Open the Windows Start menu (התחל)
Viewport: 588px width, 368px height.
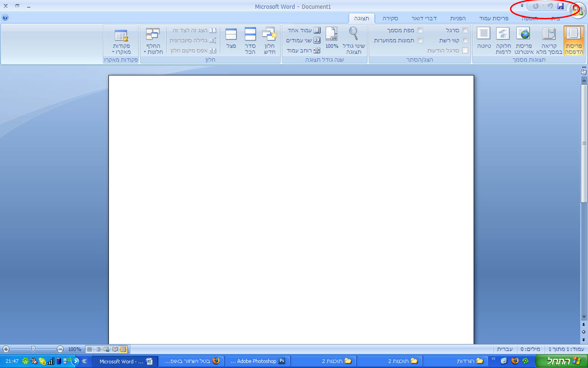[561, 361]
